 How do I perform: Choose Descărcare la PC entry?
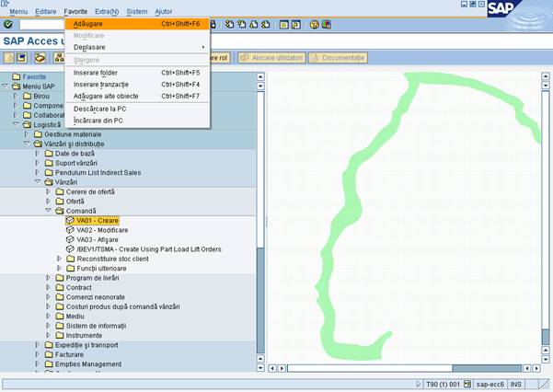pos(137,109)
